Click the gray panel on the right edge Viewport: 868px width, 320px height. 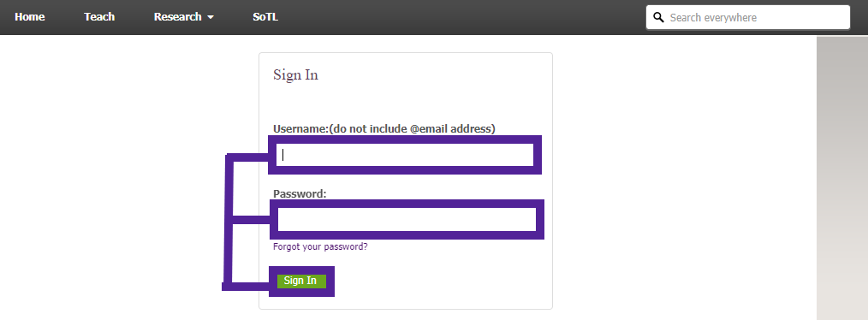coord(842,178)
